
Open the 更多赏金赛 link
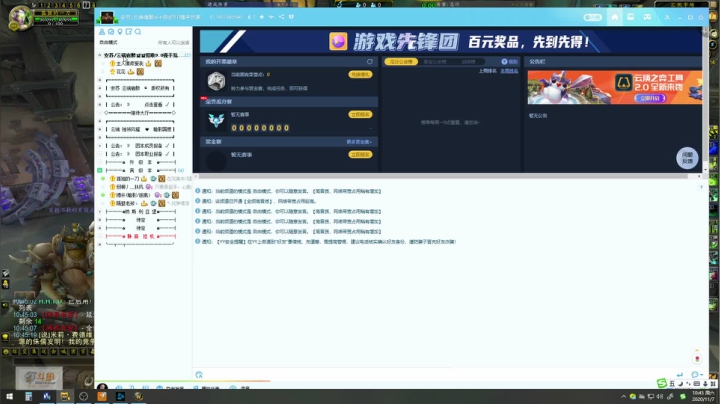point(359,142)
